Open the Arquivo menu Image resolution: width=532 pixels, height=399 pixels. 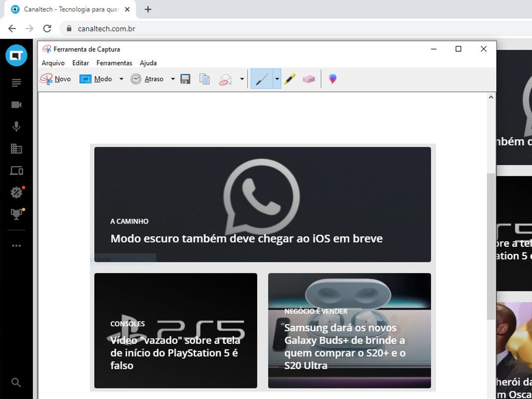53,63
